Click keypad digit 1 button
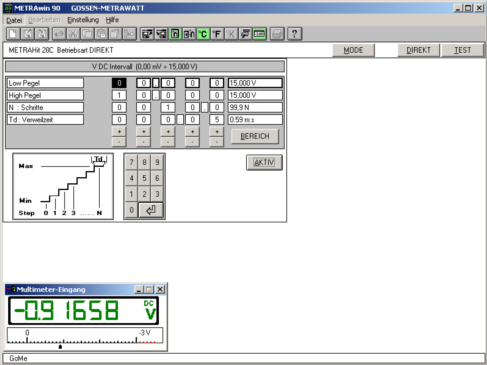The image size is (487, 365). click(x=131, y=194)
